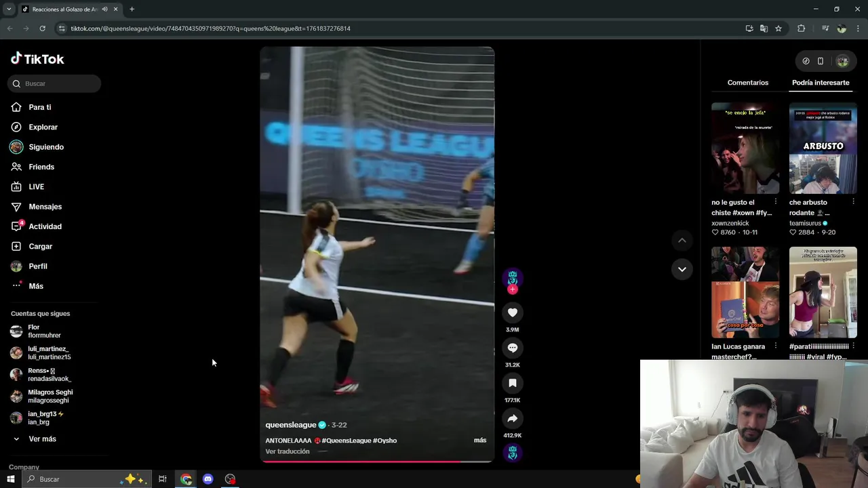868x488 pixels.
Task: Open options for Ian Lucas masterchef video
Action: coord(776,346)
